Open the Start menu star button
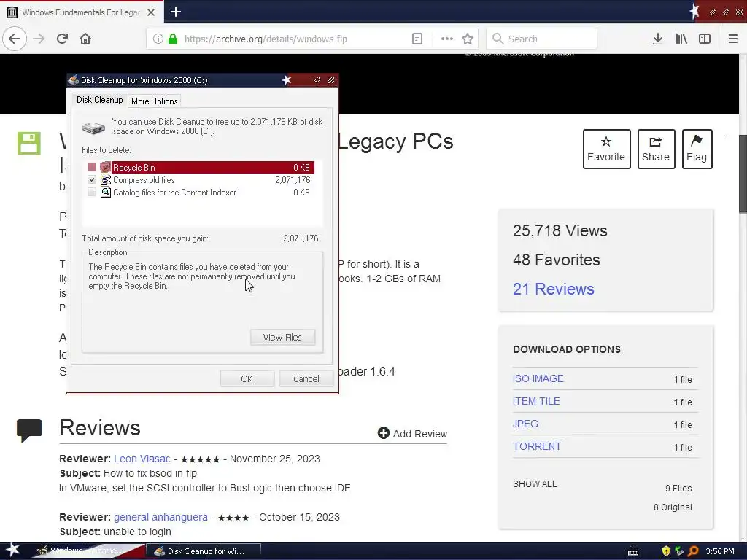747x560 pixels. [x=12, y=551]
